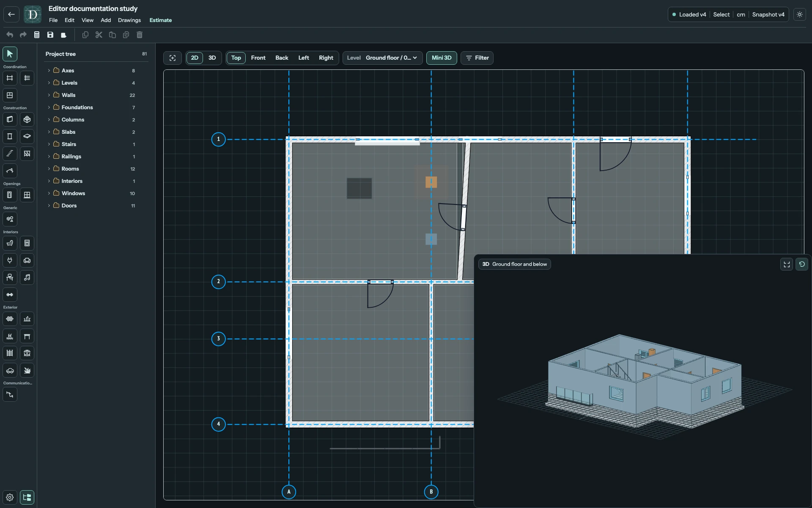Toggle the Mini 3D preview
The width and height of the screenshot is (812, 508).
[442, 58]
